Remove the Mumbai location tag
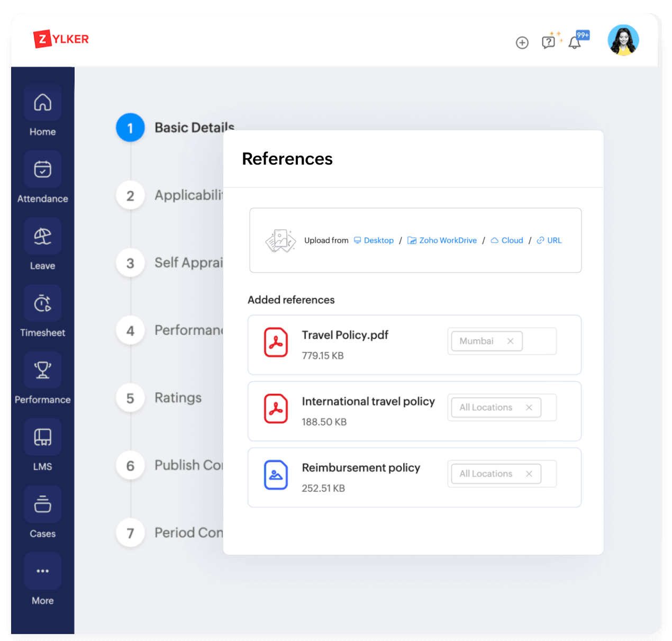The width and height of the screenshot is (672, 641). [x=511, y=341]
